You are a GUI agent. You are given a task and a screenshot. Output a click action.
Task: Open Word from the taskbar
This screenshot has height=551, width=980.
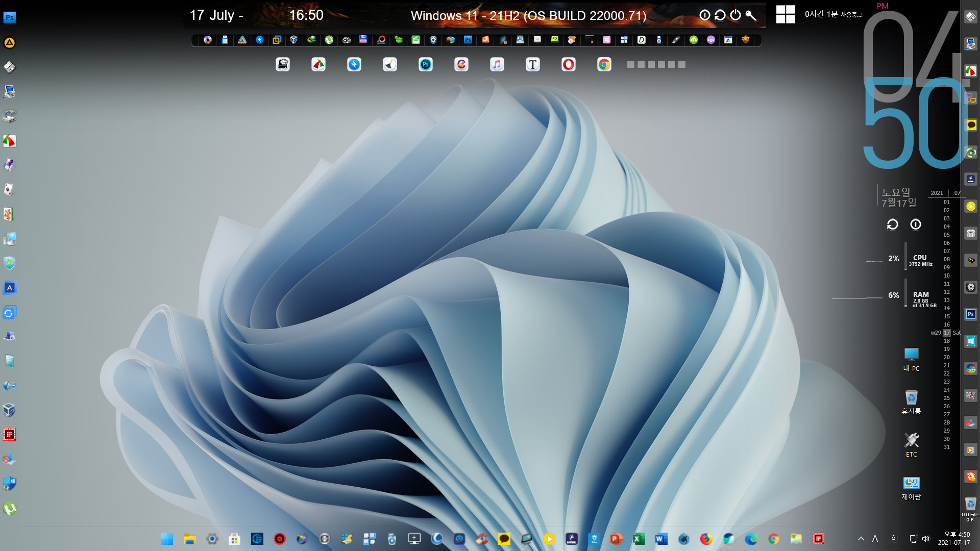(661, 539)
